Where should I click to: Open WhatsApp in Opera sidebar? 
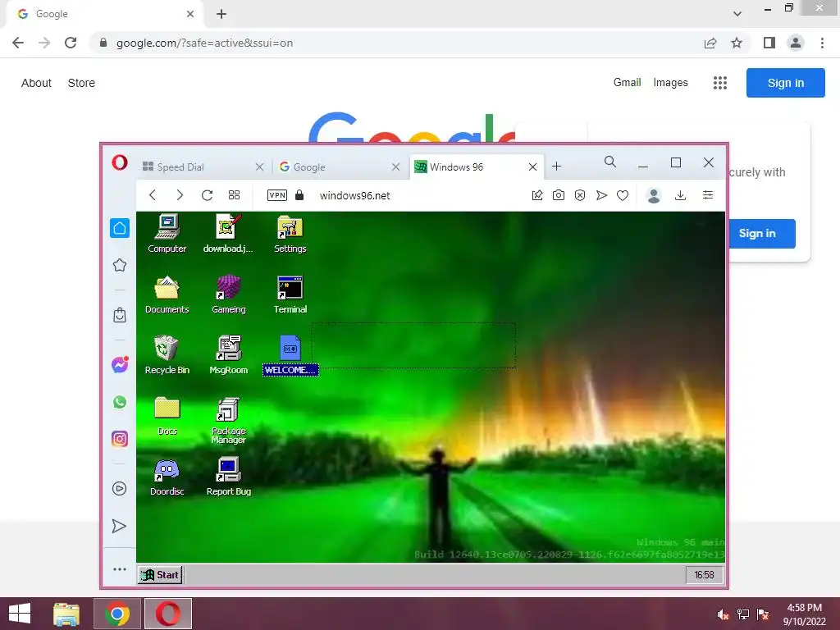tap(120, 402)
